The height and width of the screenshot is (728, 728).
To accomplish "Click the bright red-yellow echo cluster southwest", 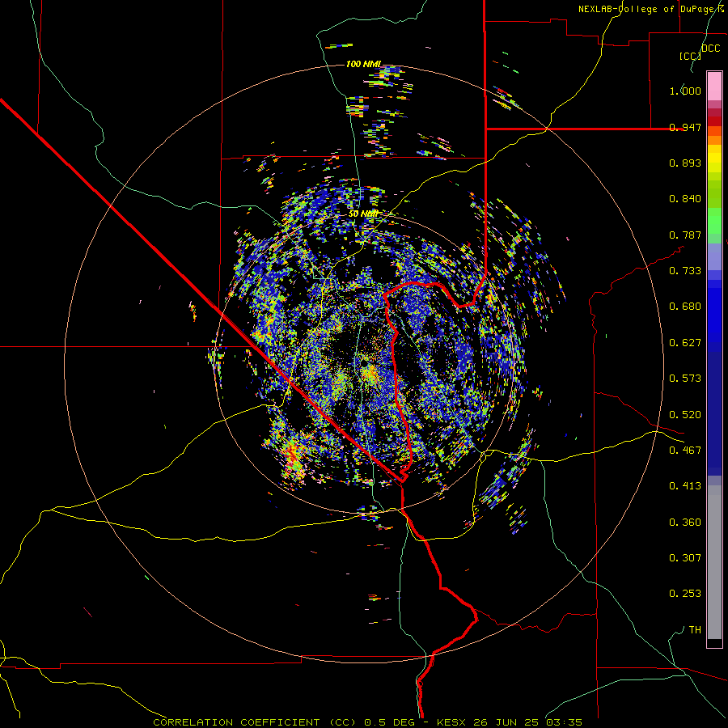I will click(294, 457).
